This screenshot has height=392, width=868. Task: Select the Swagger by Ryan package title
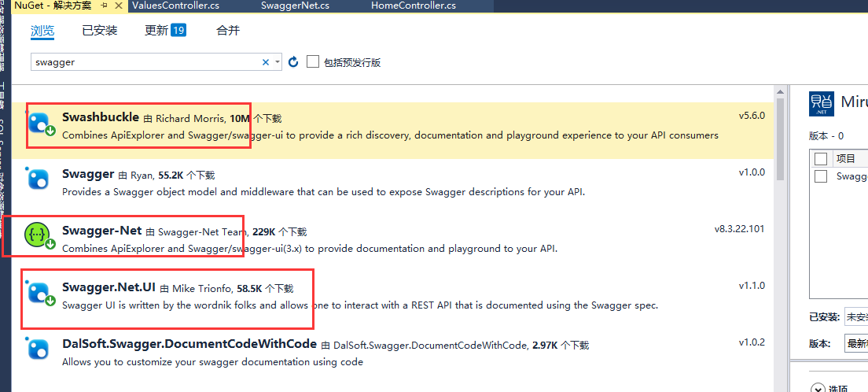coord(89,173)
